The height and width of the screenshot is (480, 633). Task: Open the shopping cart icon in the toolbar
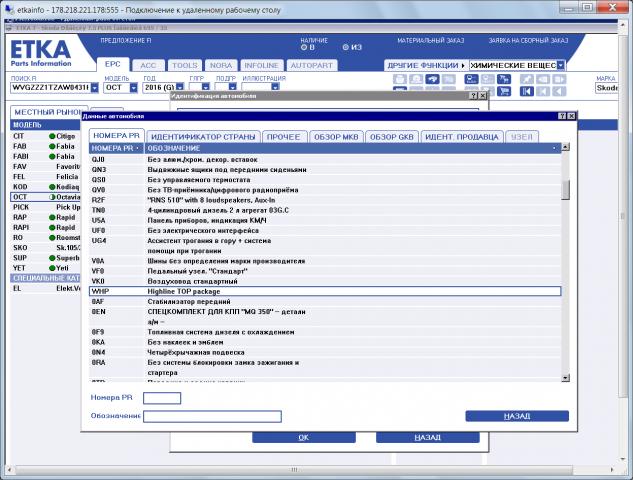click(504, 91)
